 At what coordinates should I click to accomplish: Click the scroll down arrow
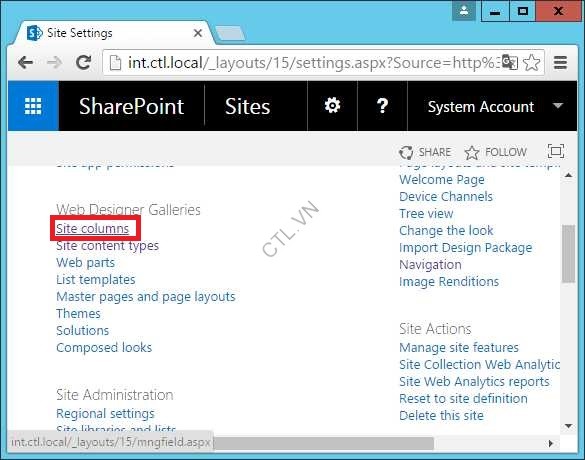tap(568, 426)
